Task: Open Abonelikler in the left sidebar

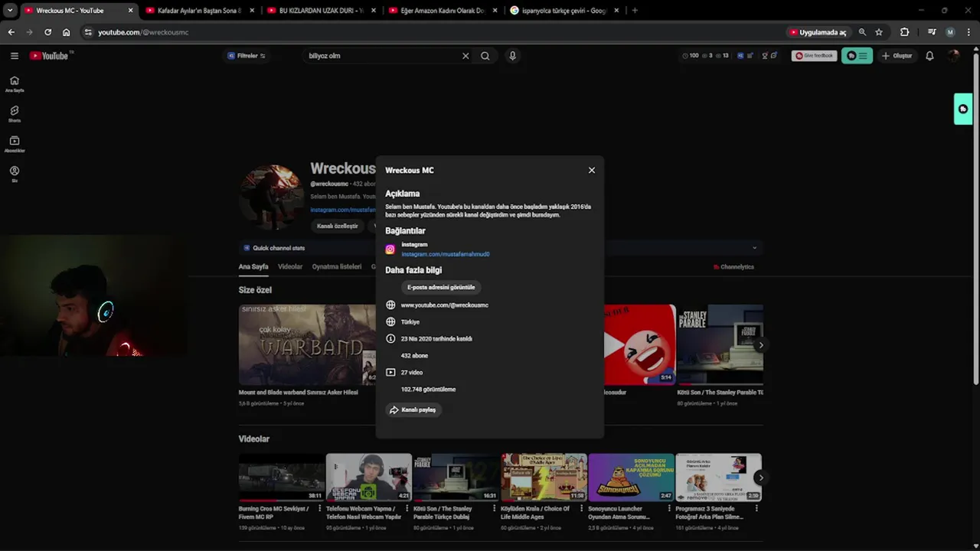Action: click(14, 144)
